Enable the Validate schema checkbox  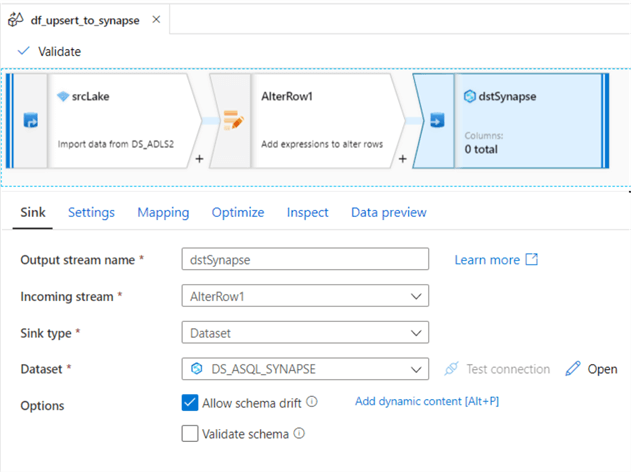coord(190,434)
